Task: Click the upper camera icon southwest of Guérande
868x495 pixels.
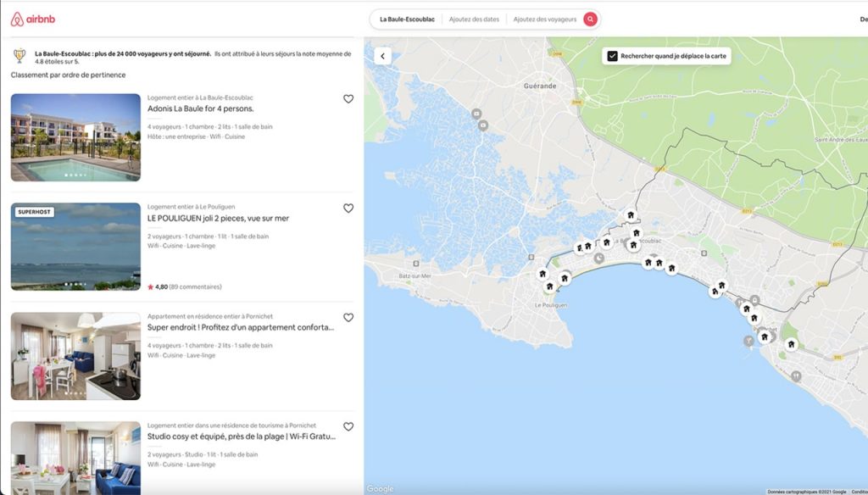Action: 476,114
